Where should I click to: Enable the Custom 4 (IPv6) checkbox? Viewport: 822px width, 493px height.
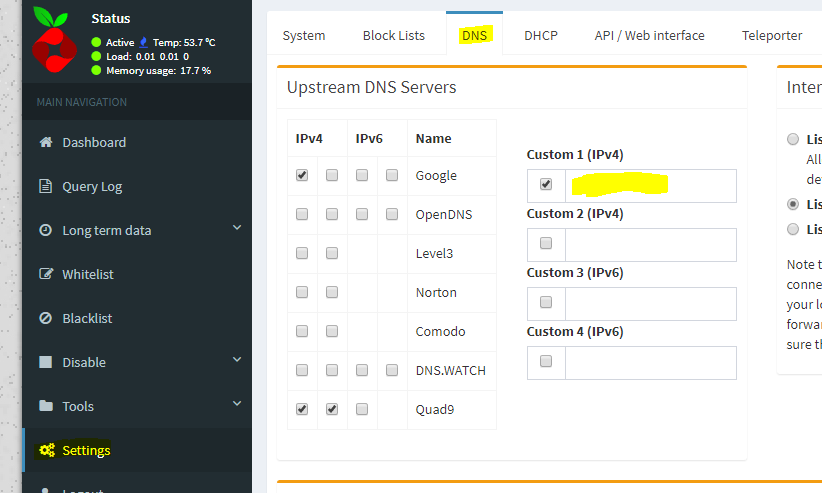click(546, 361)
